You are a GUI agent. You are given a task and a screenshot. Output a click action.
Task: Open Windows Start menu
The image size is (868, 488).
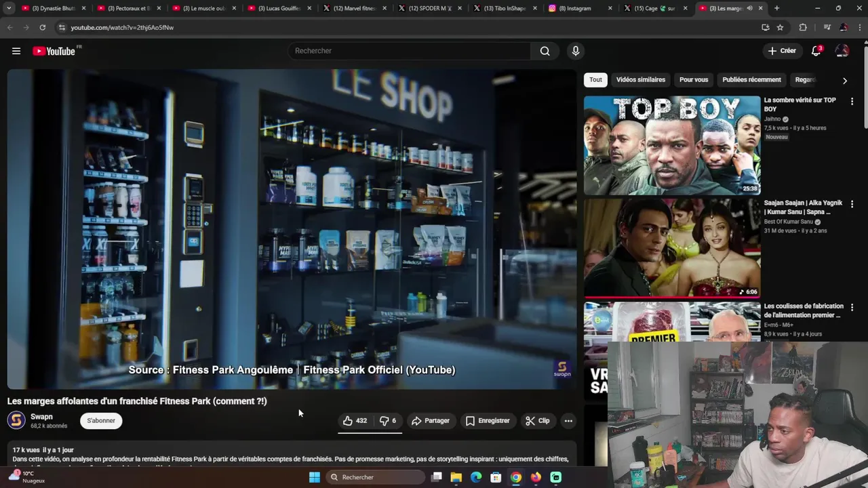click(x=315, y=477)
